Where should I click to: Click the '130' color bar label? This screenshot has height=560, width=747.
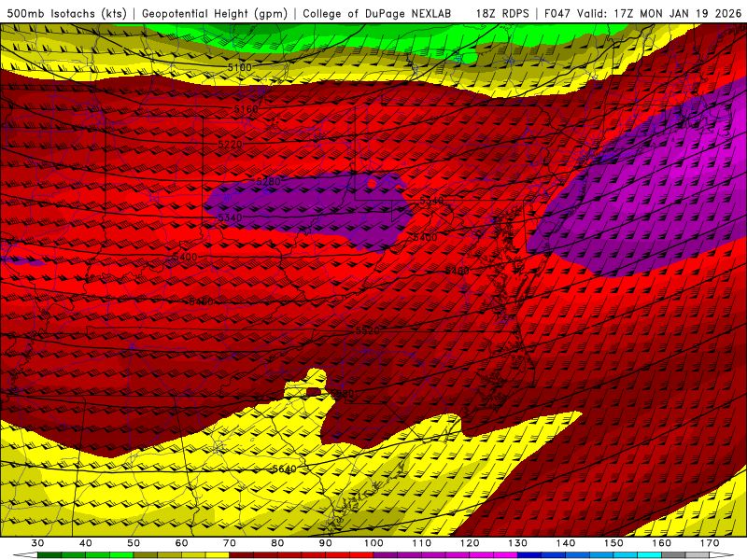click(x=518, y=543)
